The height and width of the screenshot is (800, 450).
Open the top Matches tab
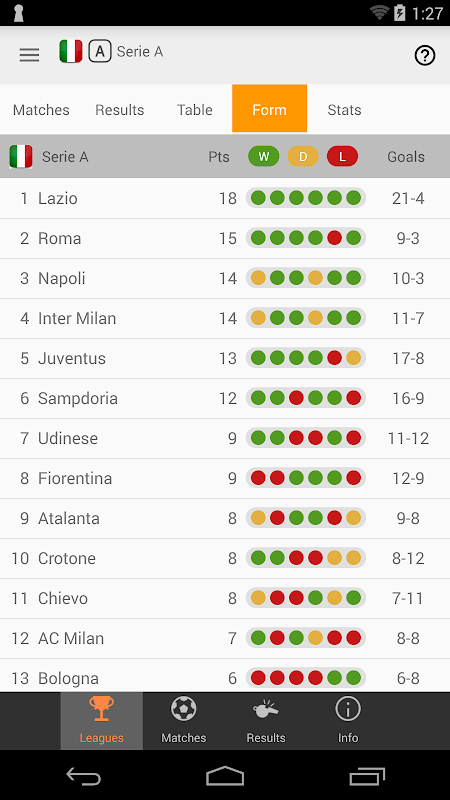[x=41, y=110]
